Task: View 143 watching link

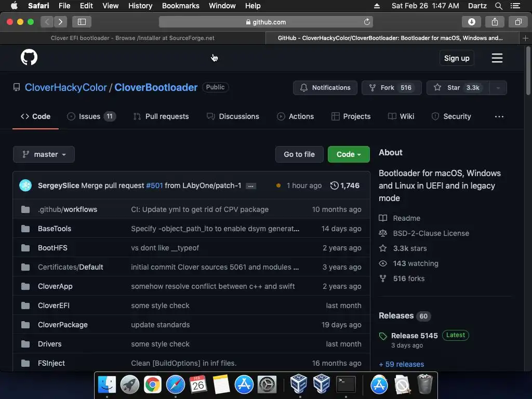Action: tap(416, 263)
